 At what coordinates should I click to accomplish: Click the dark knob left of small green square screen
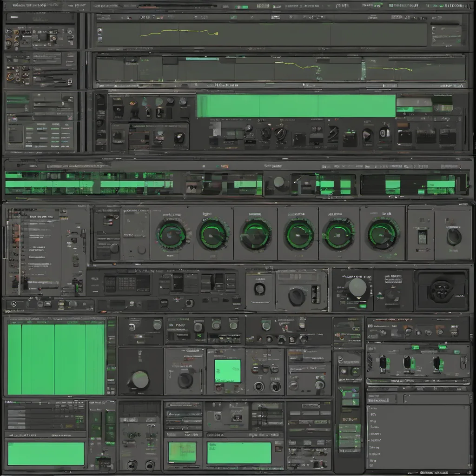point(185,380)
